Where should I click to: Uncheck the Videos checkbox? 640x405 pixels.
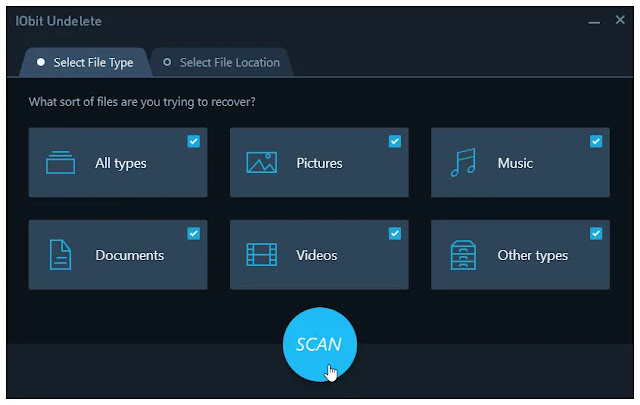pyautogui.click(x=395, y=234)
